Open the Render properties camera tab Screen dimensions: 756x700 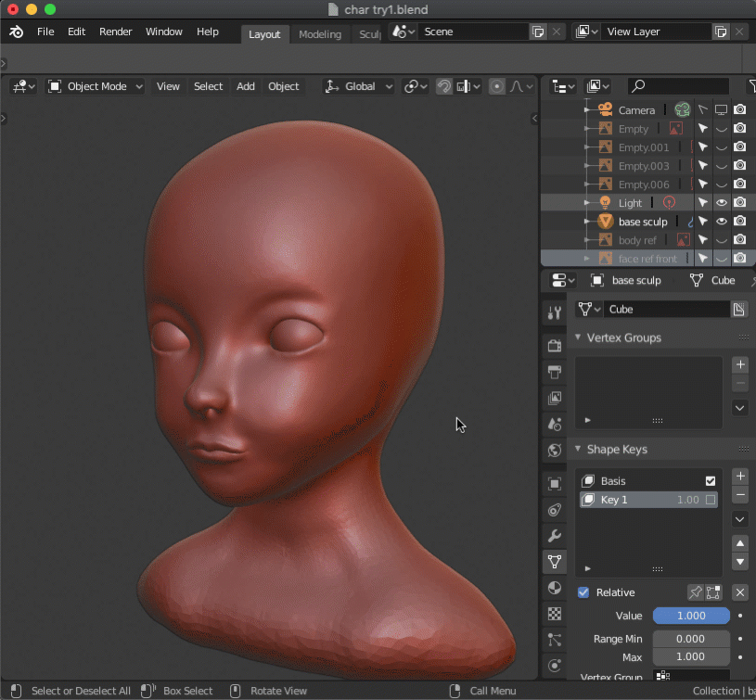[555, 346]
